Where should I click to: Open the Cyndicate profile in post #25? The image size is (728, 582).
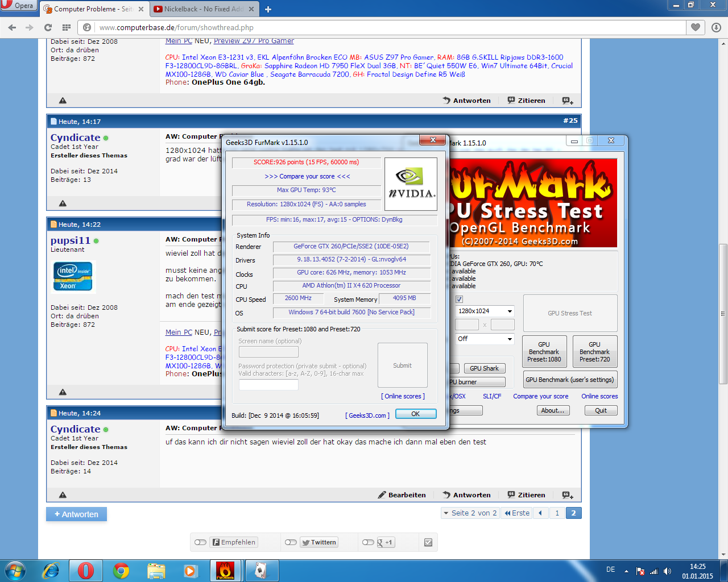point(75,138)
